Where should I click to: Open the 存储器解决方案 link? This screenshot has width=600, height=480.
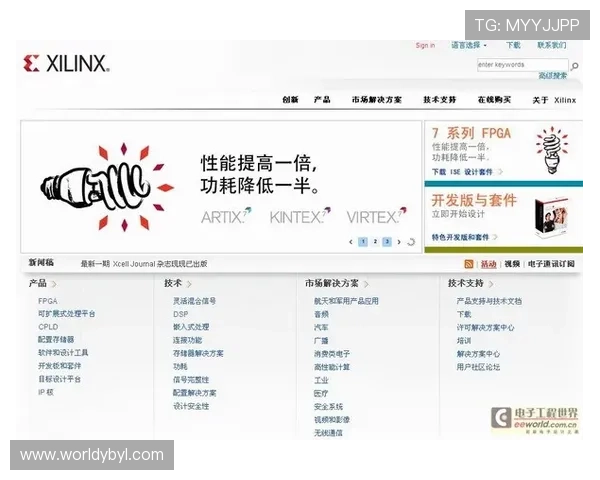(198, 353)
